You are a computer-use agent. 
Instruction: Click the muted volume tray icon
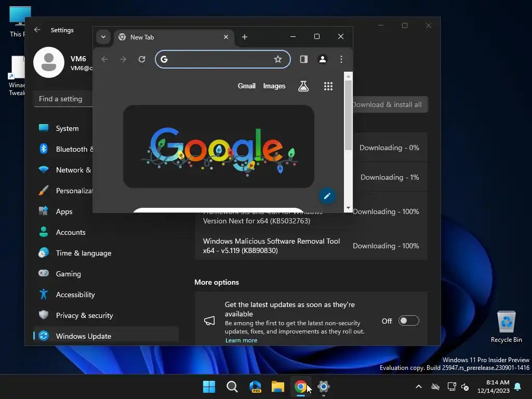pyautogui.click(x=465, y=387)
